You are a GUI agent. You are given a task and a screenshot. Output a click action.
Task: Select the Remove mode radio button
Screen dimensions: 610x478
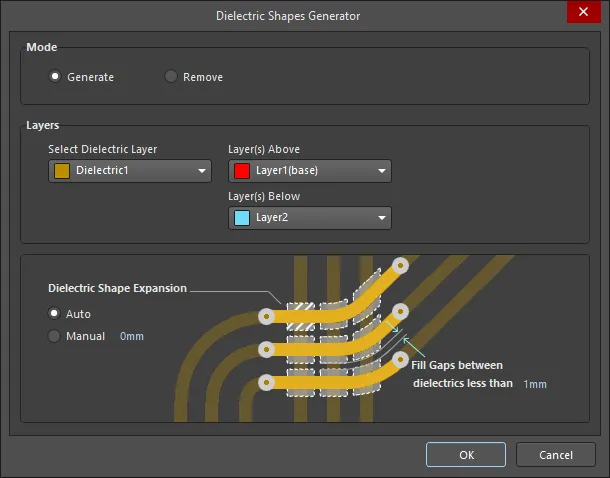171,77
